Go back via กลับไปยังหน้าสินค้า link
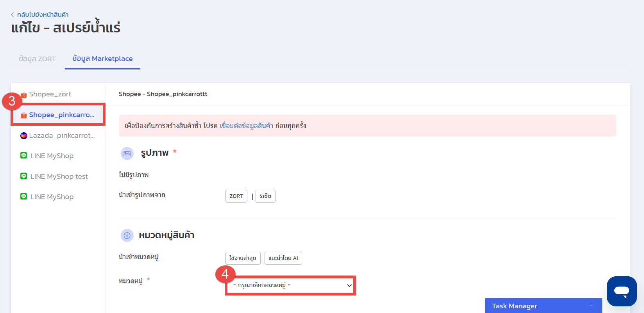This screenshot has width=644, height=313. click(43, 14)
